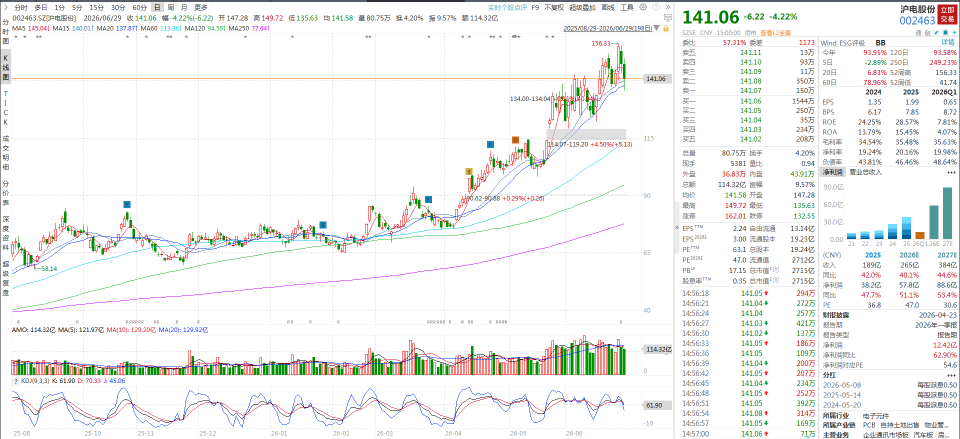Expand the arrow left of 分时 tab
The image size is (960, 439).
pyautogui.click(x=4, y=7)
